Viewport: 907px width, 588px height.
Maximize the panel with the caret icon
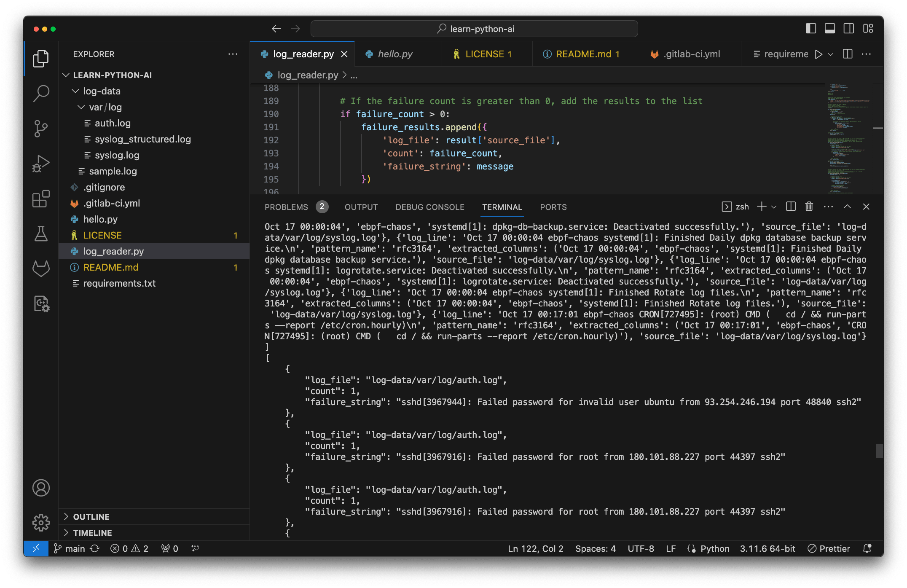[x=847, y=207]
